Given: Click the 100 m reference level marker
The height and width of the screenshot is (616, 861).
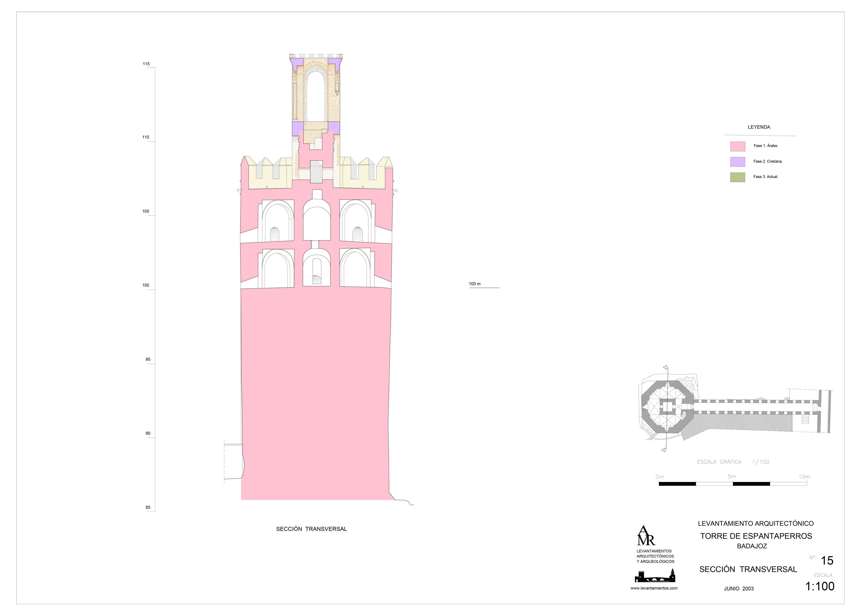Looking at the screenshot, I should [x=475, y=284].
